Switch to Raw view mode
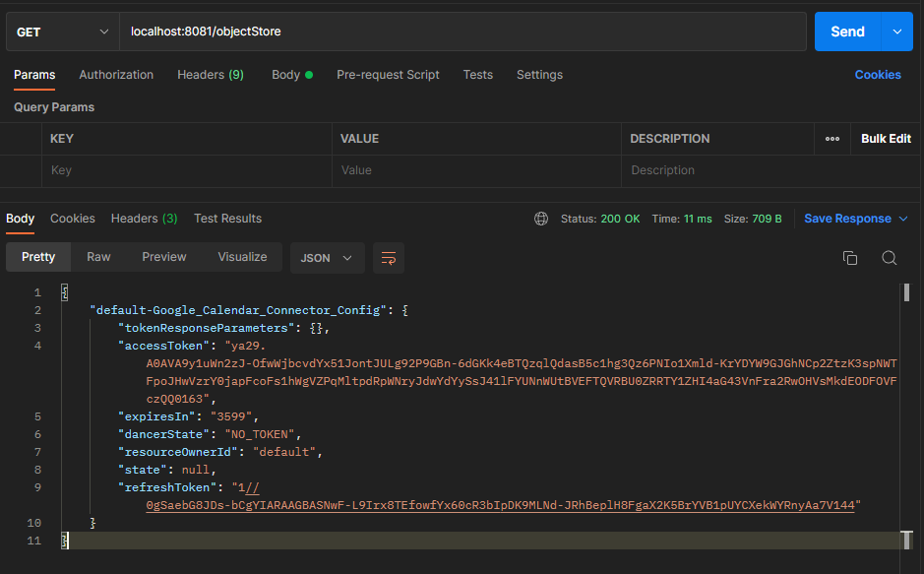The image size is (924, 574). (x=98, y=257)
